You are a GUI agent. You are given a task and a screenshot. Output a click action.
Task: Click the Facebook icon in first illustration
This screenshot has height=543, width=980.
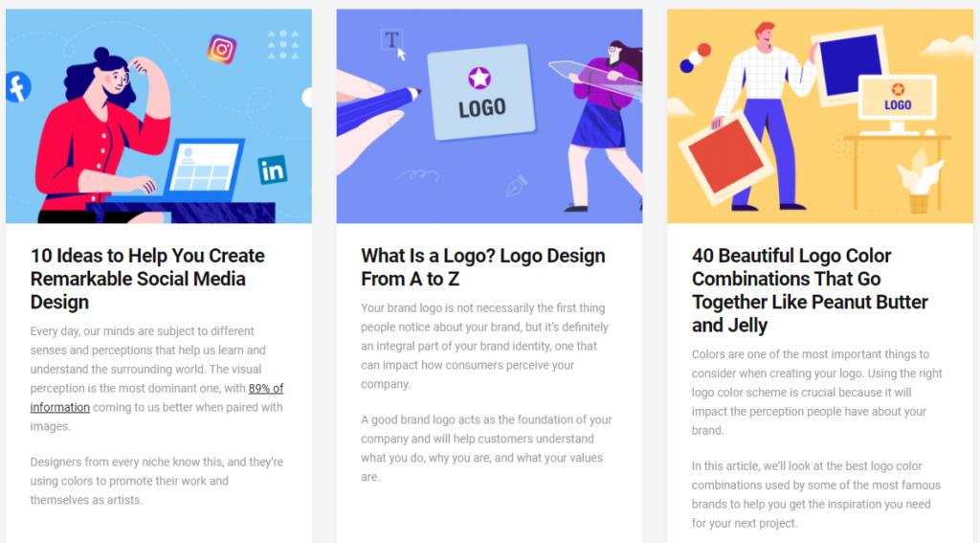point(18,86)
